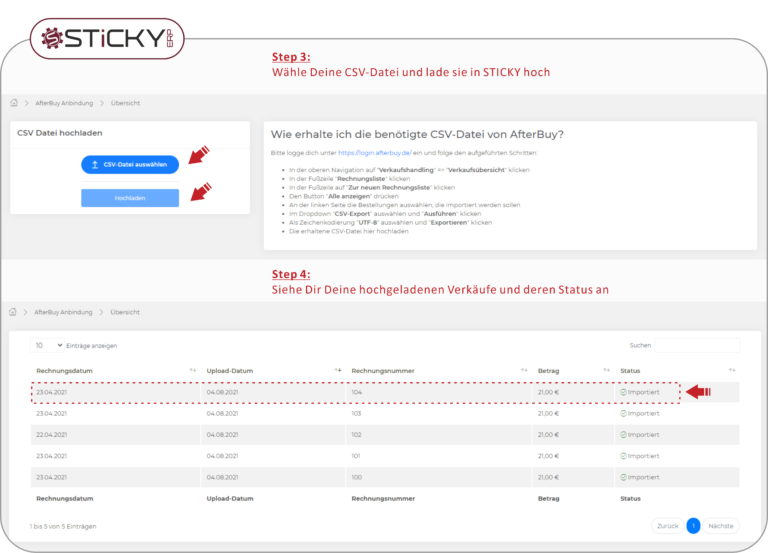The image size is (768, 553).
Task: Click the Hochladen button
Action: pyautogui.click(x=130, y=198)
